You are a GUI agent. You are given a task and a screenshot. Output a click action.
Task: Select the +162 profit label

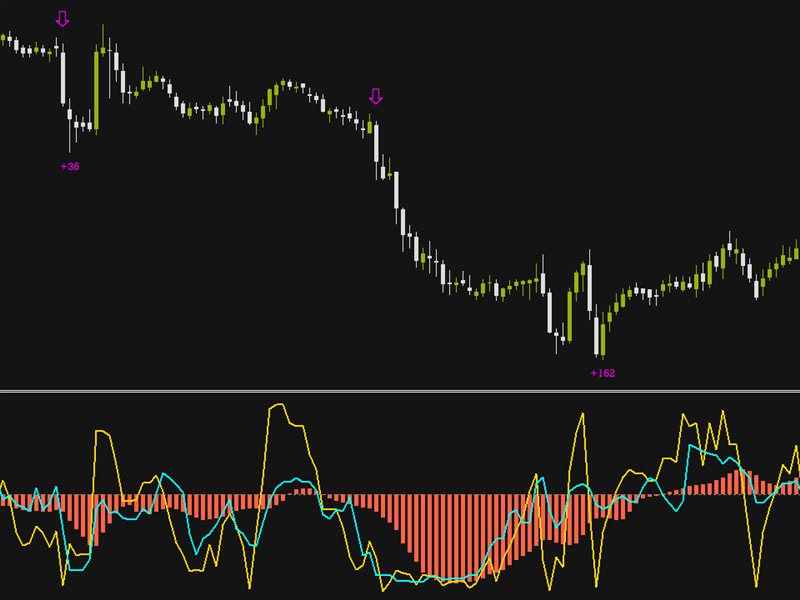pyautogui.click(x=603, y=373)
